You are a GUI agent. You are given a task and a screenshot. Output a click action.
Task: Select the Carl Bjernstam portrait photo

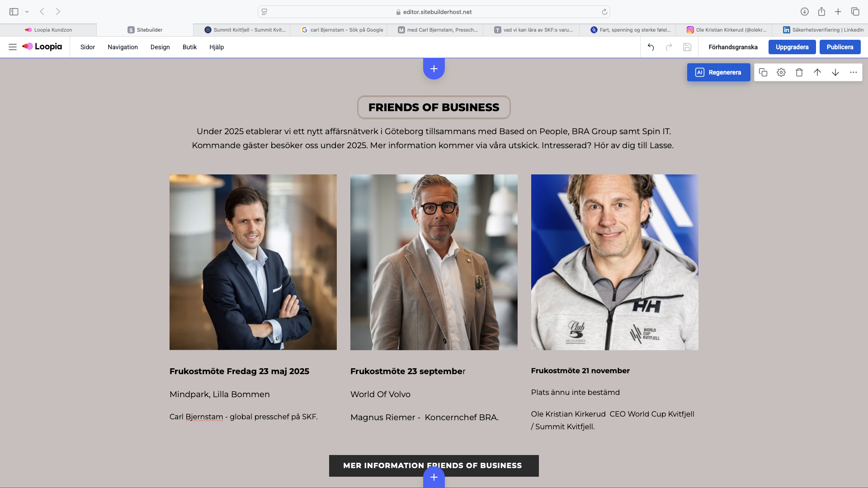253,262
